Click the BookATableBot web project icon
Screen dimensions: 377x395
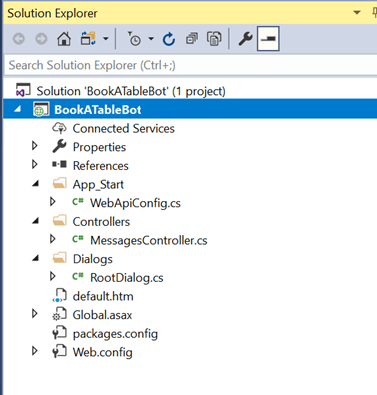click(41, 110)
